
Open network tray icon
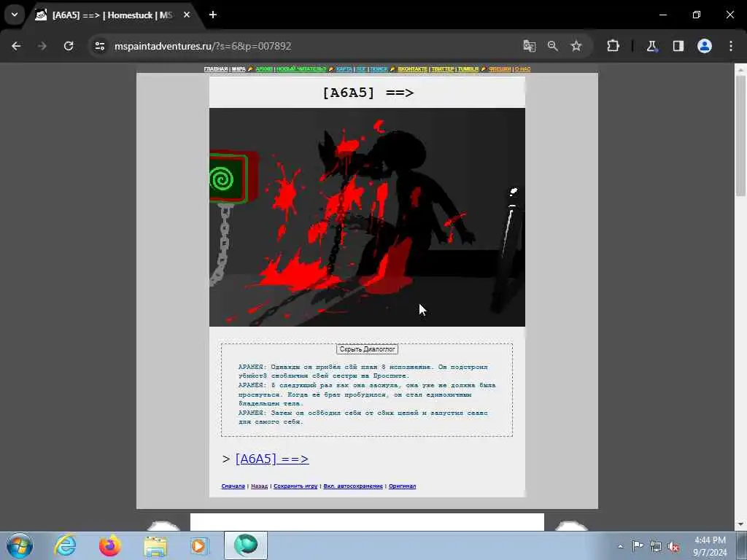point(656,546)
